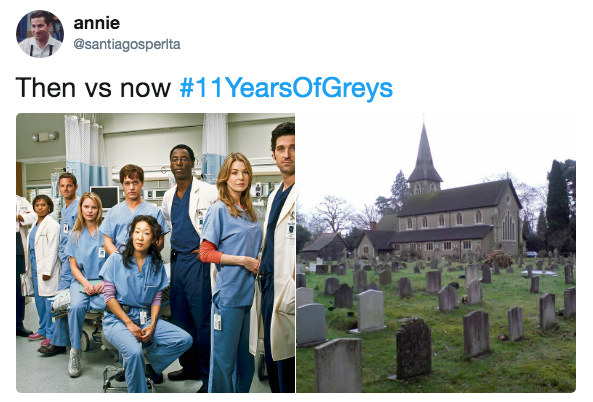The width and height of the screenshot is (593, 402).
Task: Open the hospital cast photo on left
Action: click(155, 253)
